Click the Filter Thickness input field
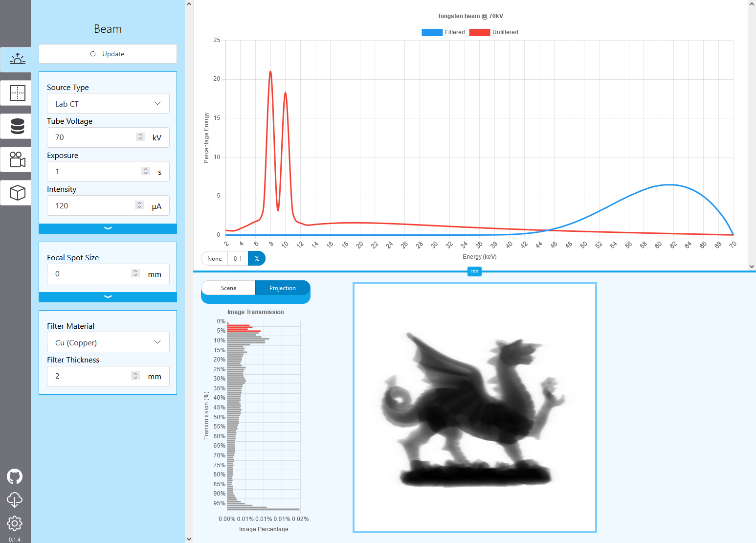756x543 pixels. click(108, 376)
